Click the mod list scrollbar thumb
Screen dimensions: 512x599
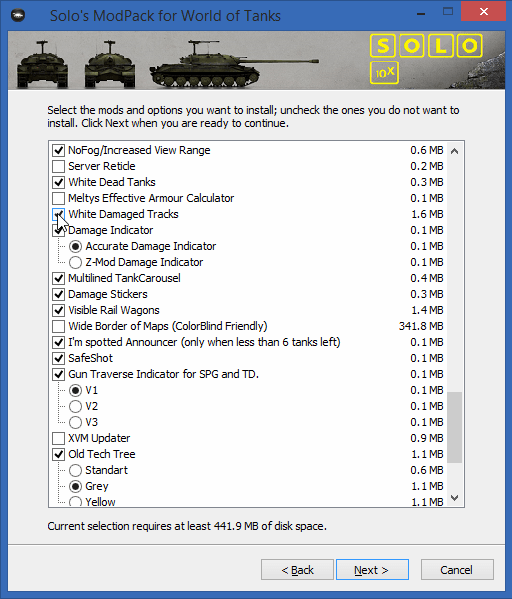[x=454, y=427]
